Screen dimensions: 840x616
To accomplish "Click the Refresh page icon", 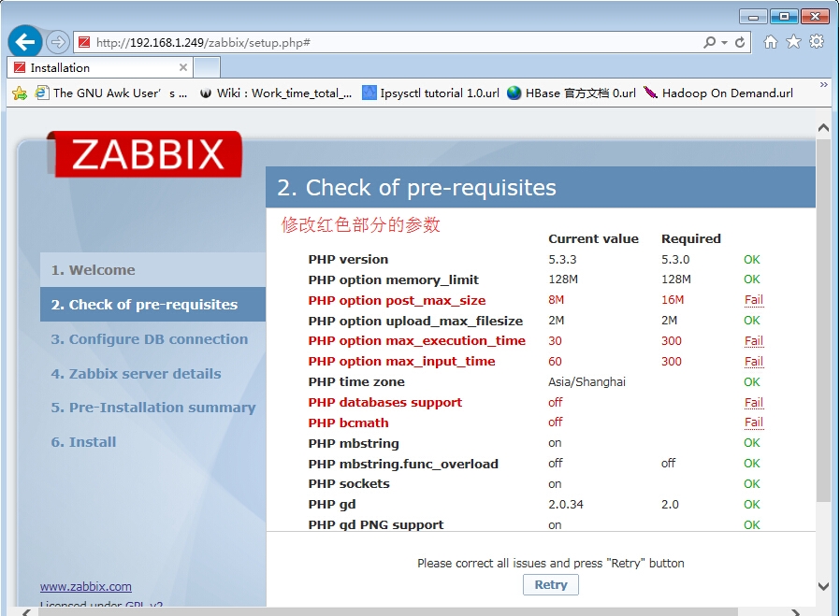I will [740, 42].
